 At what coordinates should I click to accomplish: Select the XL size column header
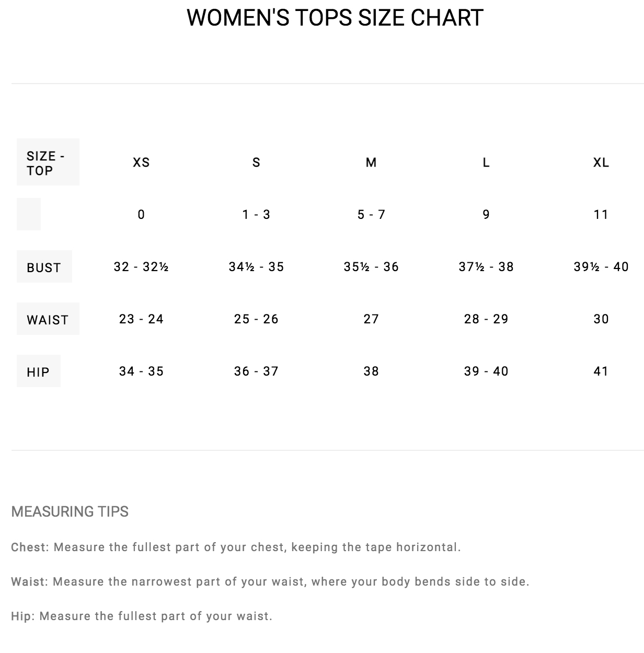[x=601, y=162]
